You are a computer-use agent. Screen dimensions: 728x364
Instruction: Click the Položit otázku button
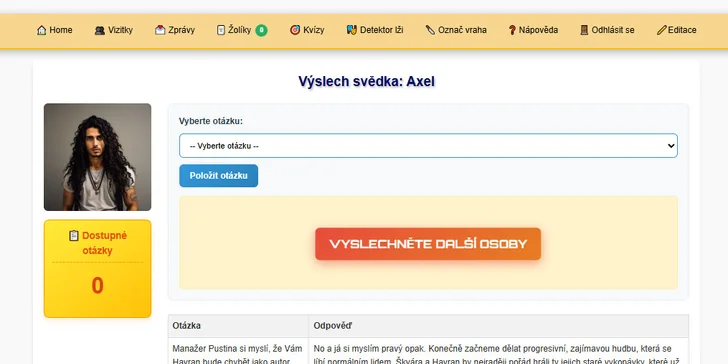219,176
